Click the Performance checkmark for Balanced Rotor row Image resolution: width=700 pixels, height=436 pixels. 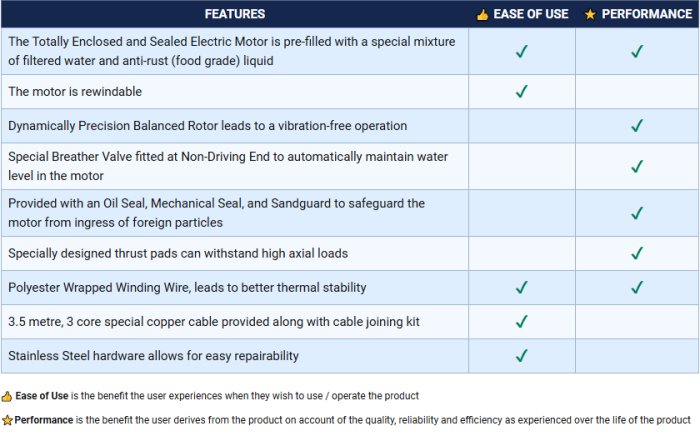point(637,126)
